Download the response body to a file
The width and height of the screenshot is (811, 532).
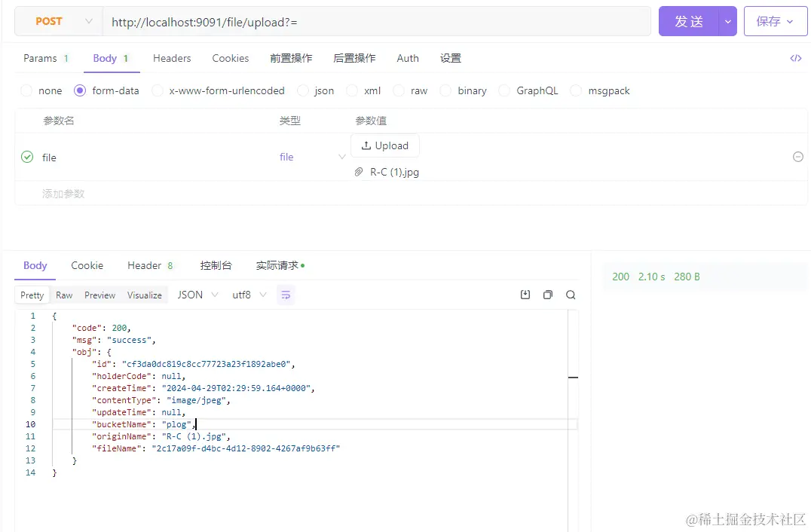pos(525,295)
